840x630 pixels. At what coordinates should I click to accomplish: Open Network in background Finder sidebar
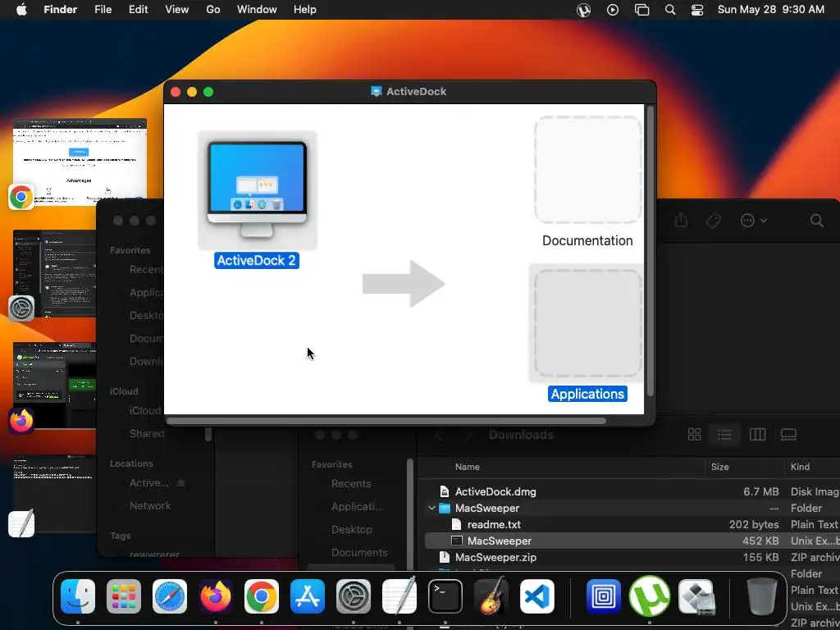pyautogui.click(x=150, y=505)
